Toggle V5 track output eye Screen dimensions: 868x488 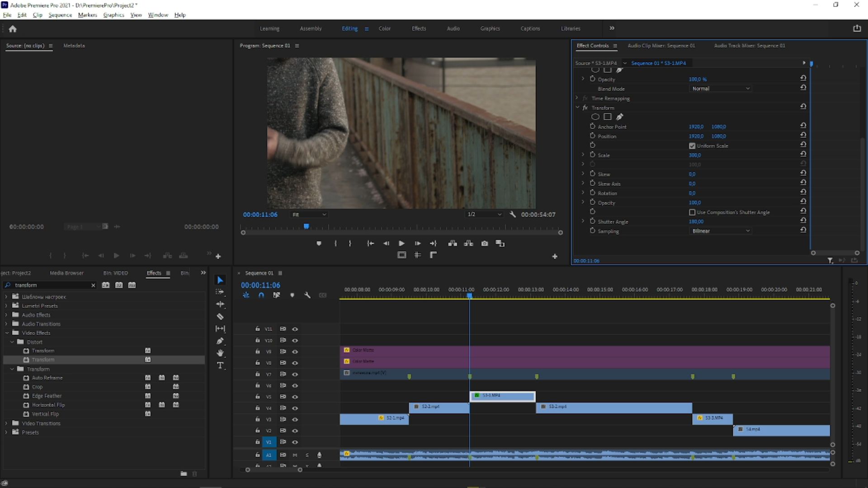295,397
